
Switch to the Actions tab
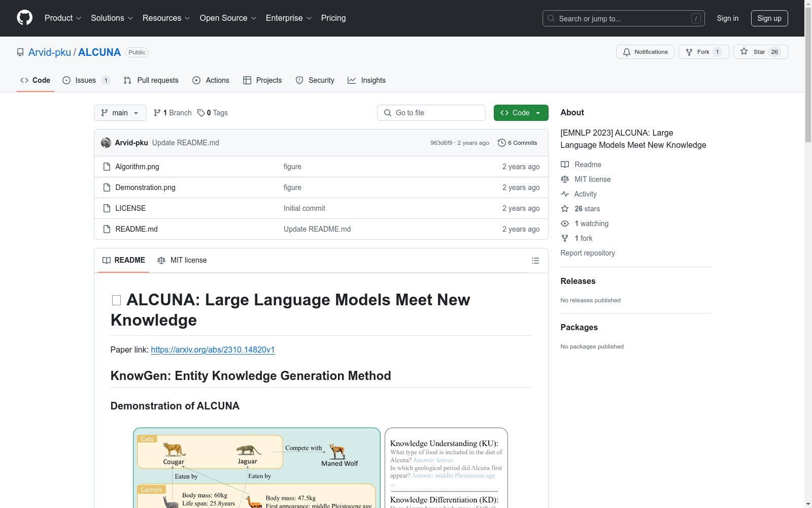point(211,80)
